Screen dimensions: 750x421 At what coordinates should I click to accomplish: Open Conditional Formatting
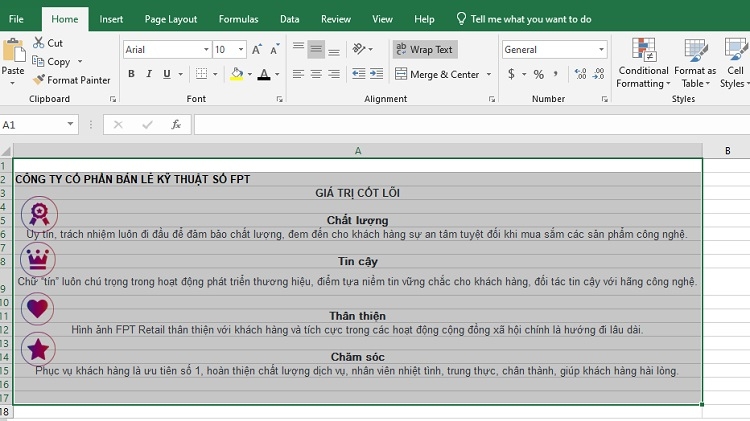tap(643, 63)
